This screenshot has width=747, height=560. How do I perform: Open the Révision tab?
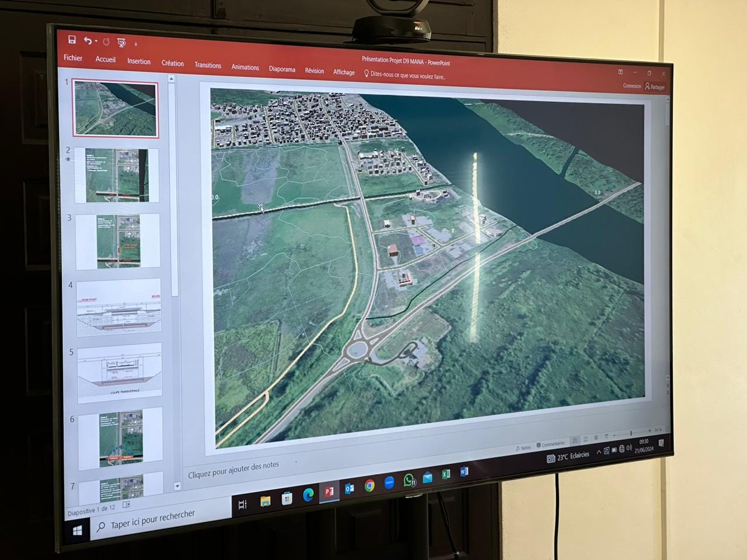coord(315,71)
